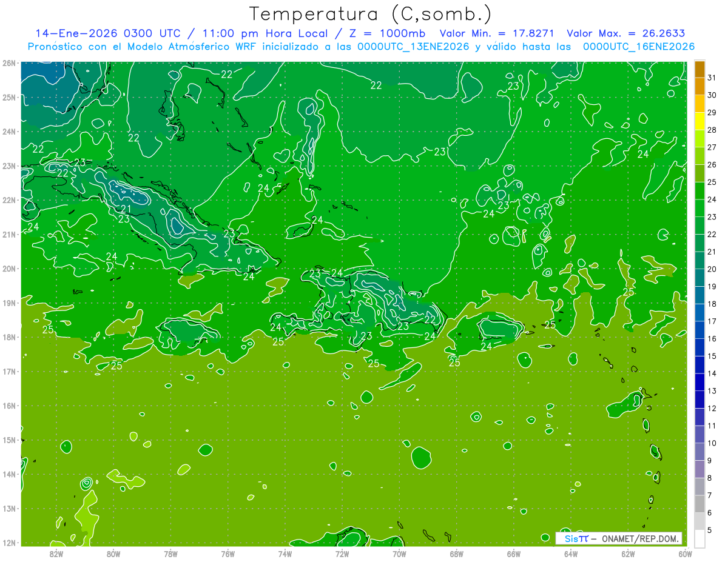The width and height of the screenshot is (728, 562).
Task: Click the "0000UTC_13ENE2026" initialization time
Action: 413,47
